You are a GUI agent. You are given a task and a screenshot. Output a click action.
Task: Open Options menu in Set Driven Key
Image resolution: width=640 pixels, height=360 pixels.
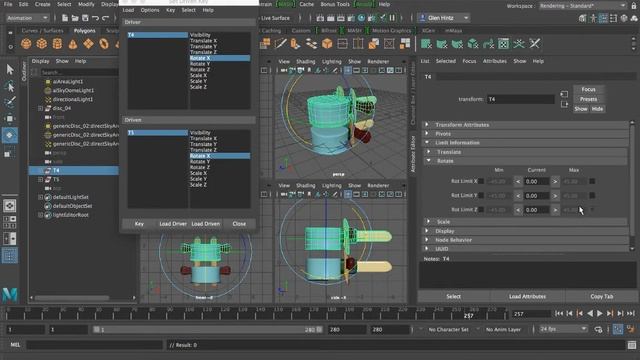(x=150, y=10)
